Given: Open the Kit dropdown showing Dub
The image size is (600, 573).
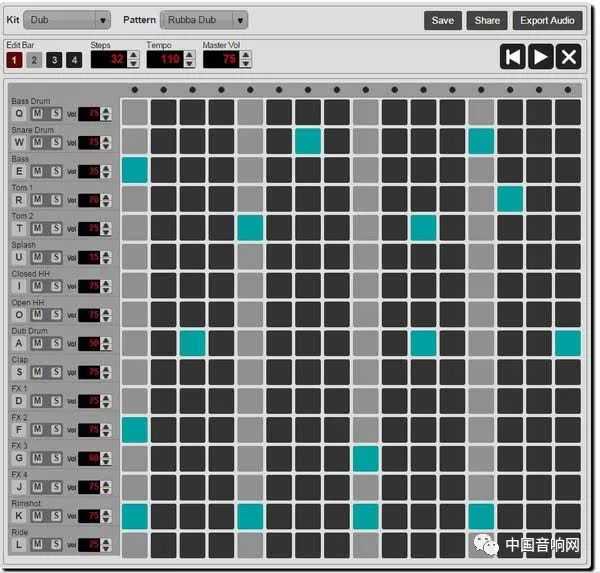Looking at the screenshot, I should (x=66, y=20).
